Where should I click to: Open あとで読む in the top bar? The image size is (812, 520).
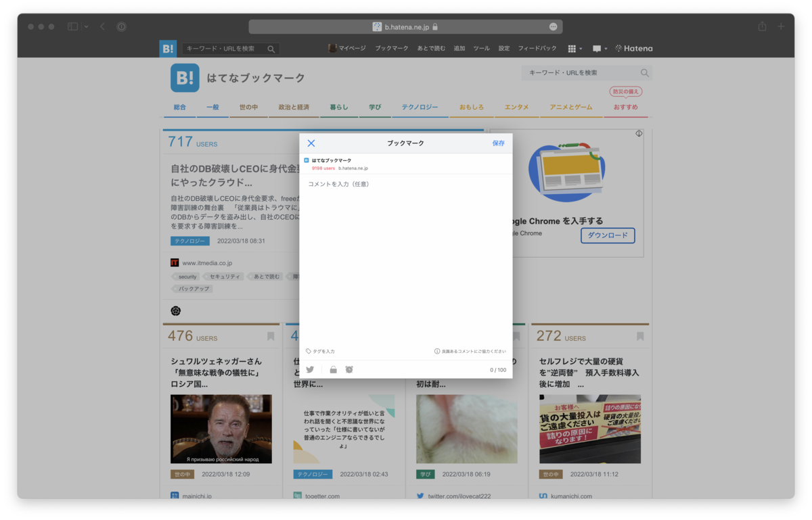tap(432, 49)
